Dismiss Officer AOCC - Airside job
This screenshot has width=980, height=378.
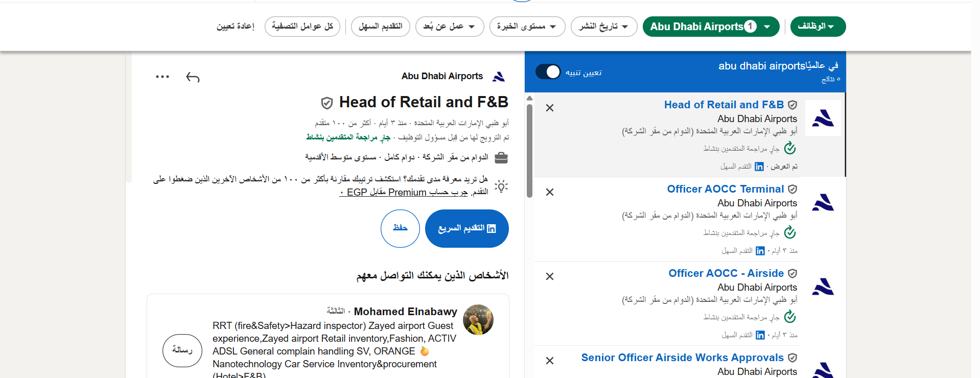(x=550, y=276)
